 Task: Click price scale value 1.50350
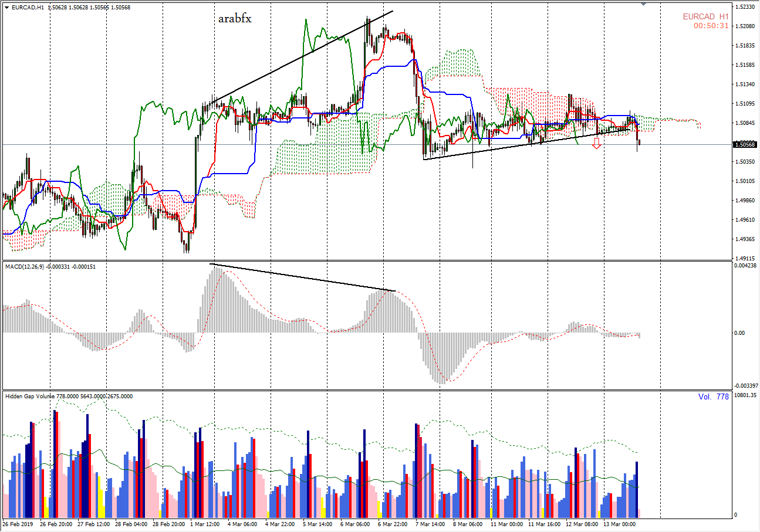(x=745, y=162)
